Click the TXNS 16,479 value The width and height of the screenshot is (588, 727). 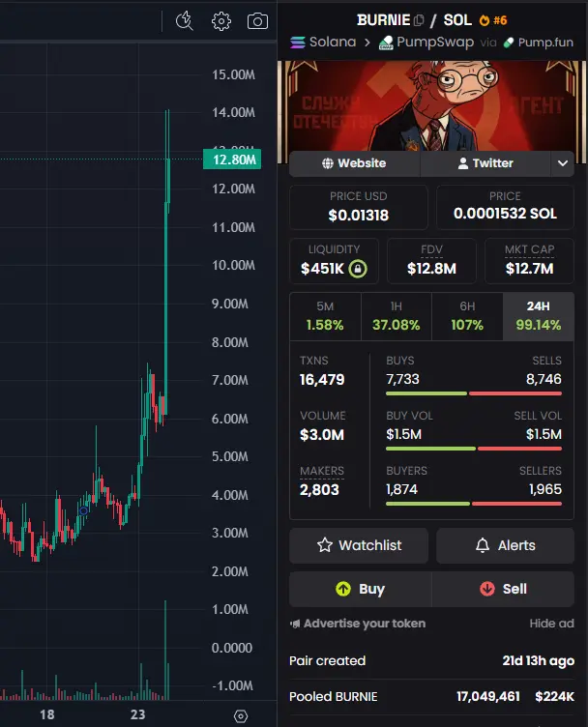tap(322, 380)
